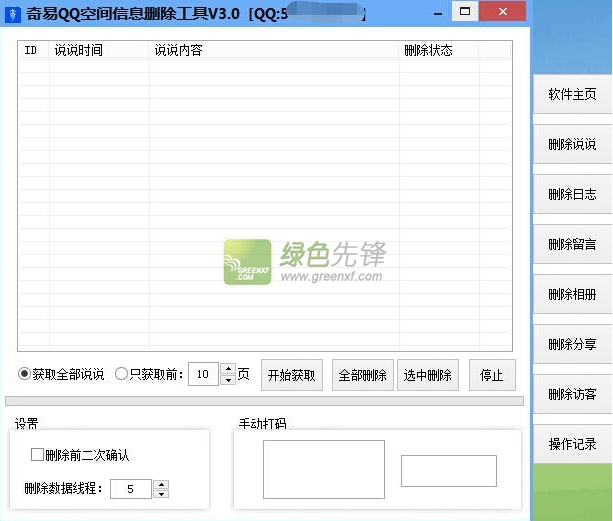Increase delete thread count up arrow
The image size is (613, 521).
(x=161, y=485)
